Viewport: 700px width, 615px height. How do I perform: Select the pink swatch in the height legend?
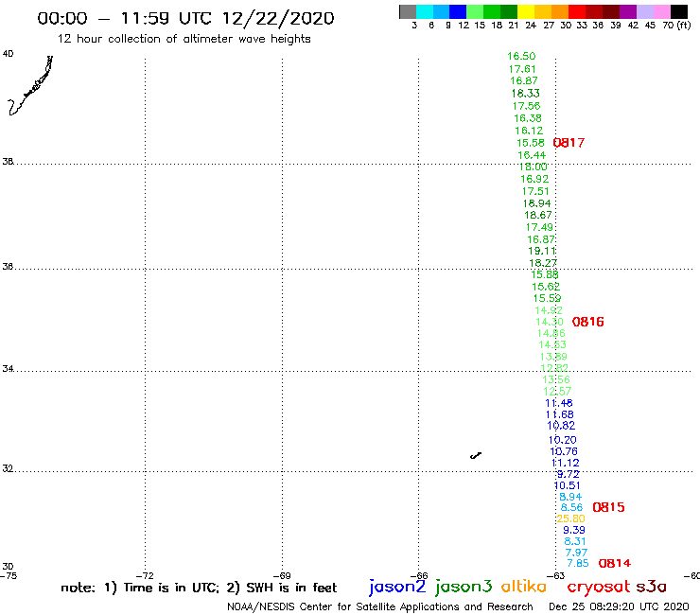coord(662,11)
